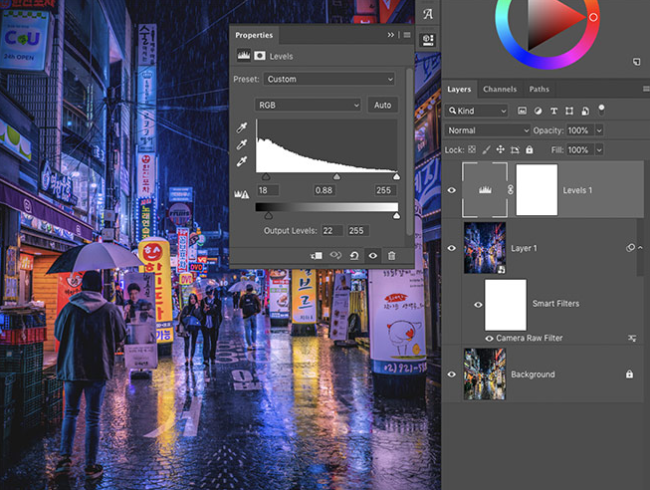
Task: Click the Opacity 100% field
Action: (580, 130)
